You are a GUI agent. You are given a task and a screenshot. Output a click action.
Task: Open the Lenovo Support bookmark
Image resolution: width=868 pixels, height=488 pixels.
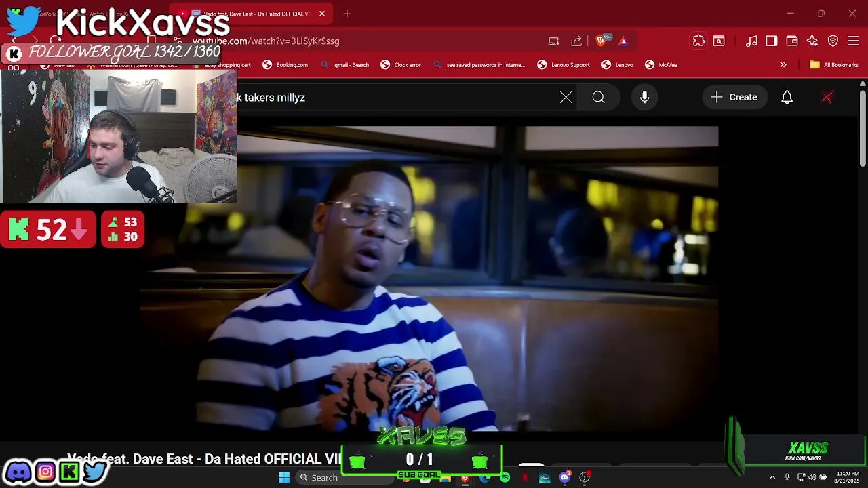tap(564, 65)
